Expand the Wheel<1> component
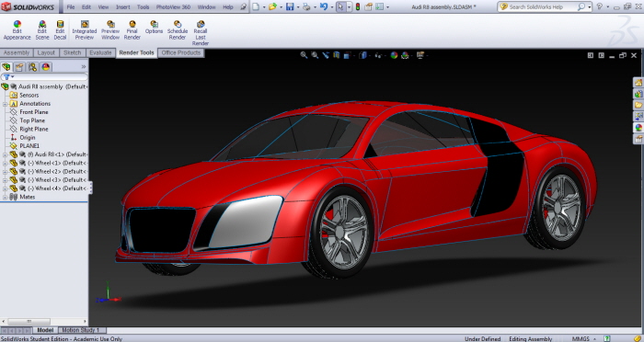The height and width of the screenshot is (342, 644). [x=5, y=163]
